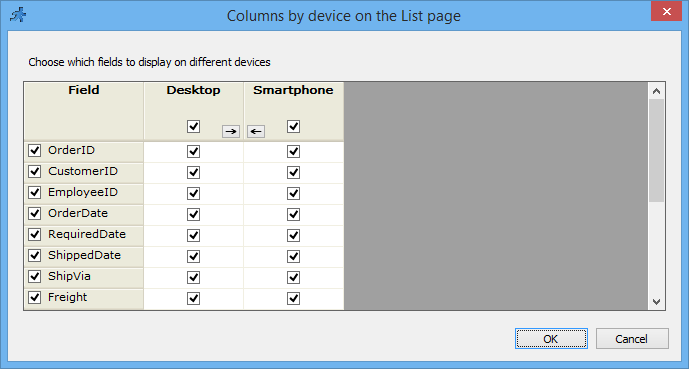689x369 pixels.
Task: Uncheck the ShippedDate field checkbox
Action: (34, 255)
